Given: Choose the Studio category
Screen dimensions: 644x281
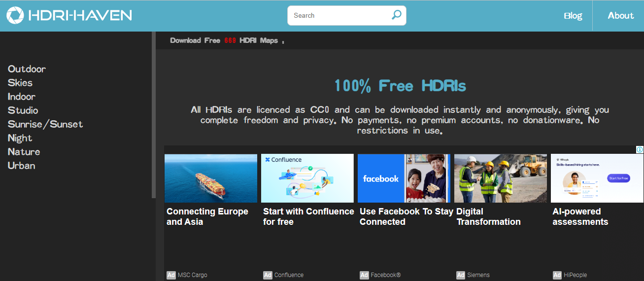Looking at the screenshot, I should click(23, 110).
